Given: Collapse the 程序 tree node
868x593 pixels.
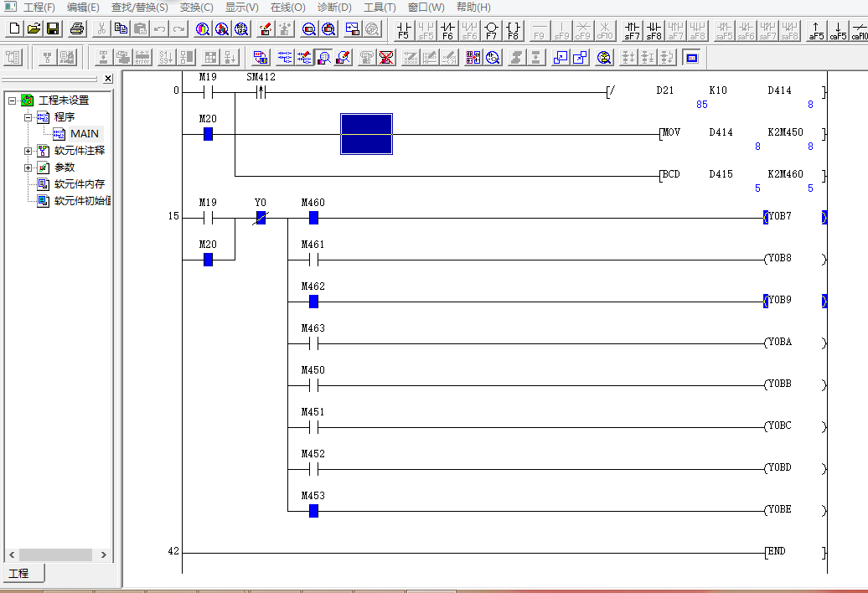Looking at the screenshot, I should coord(28,117).
